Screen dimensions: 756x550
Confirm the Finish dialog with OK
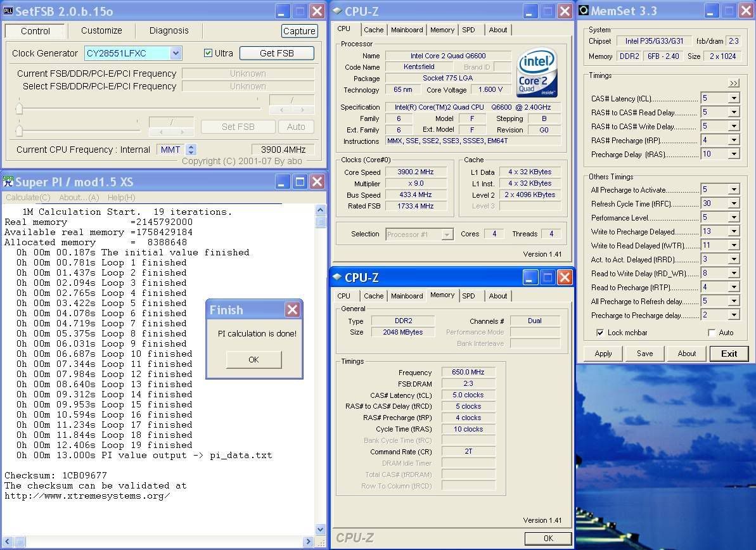253,360
